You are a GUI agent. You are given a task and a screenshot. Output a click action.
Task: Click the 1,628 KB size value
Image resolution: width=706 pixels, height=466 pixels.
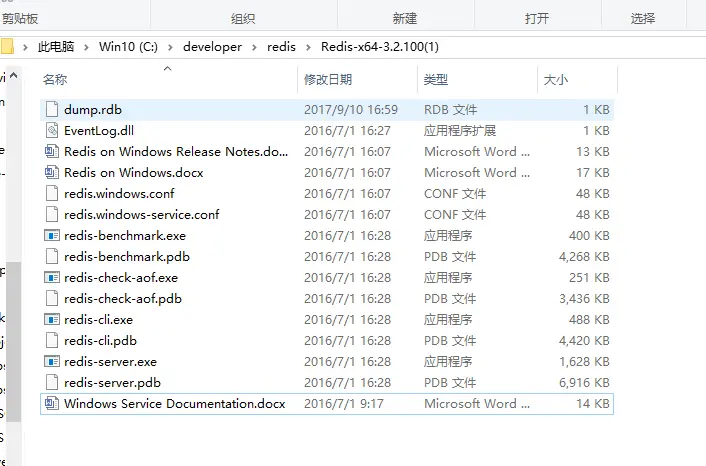point(584,362)
